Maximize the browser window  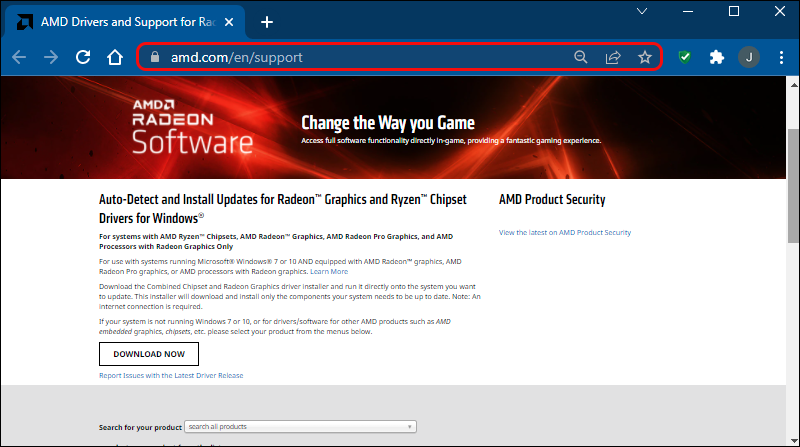point(734,11)
